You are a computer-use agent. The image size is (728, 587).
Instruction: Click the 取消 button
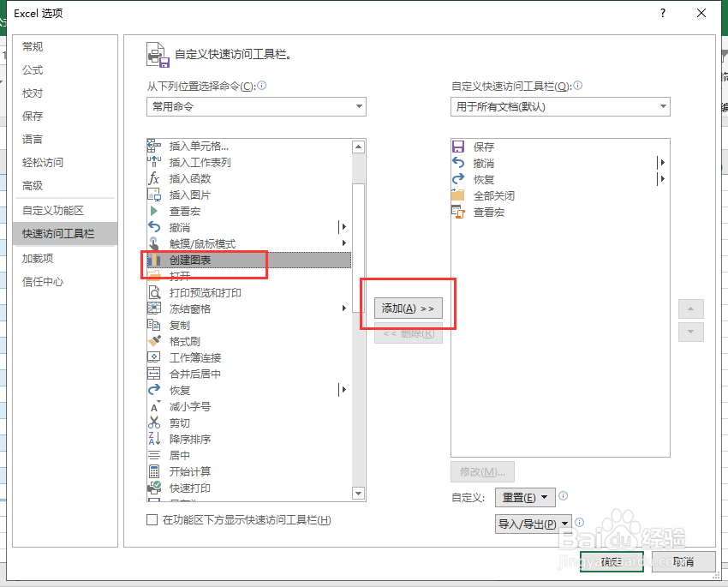683,562
